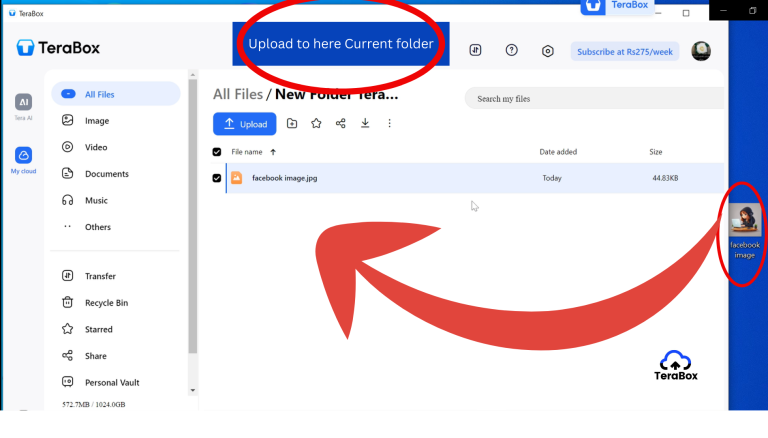Toggle the select-all checkbox in the file header

[x=217, y=152]
